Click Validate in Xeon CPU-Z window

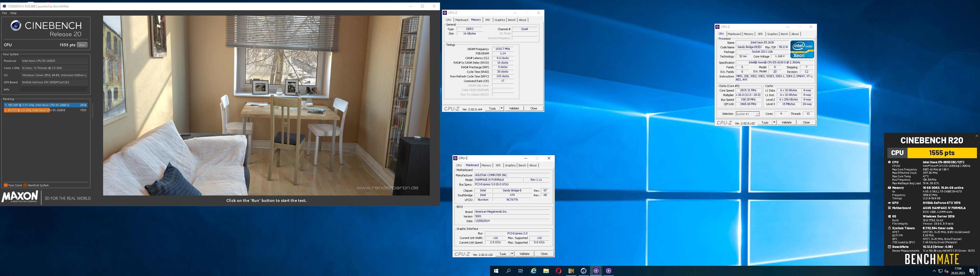787,123
